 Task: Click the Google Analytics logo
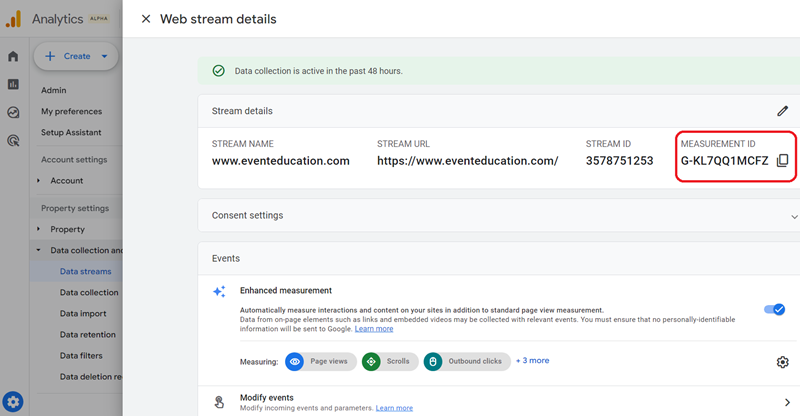pos(13,19)
